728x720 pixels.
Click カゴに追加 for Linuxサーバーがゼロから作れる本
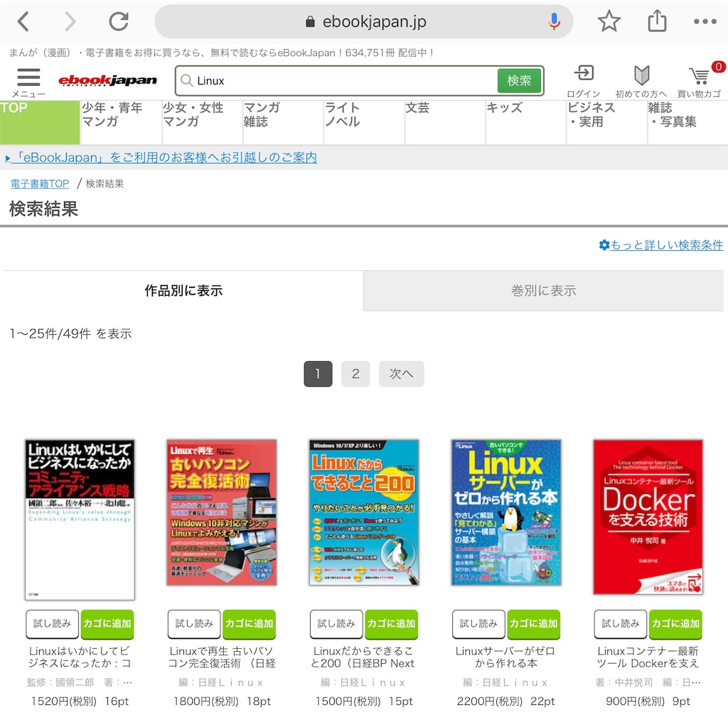[533, 624]
